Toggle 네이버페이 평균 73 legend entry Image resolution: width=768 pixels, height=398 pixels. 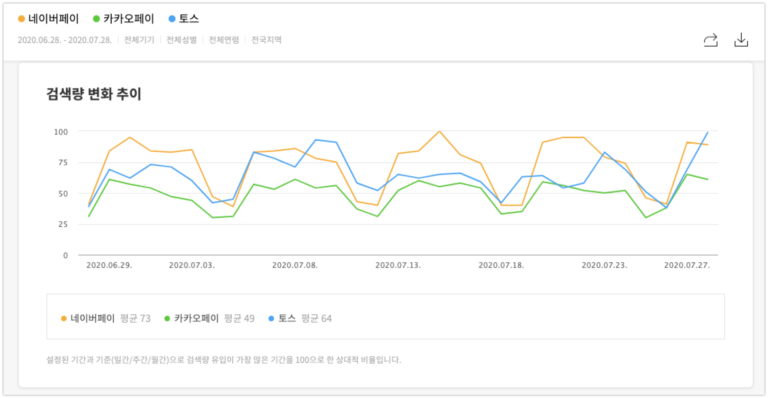(105, 319)
